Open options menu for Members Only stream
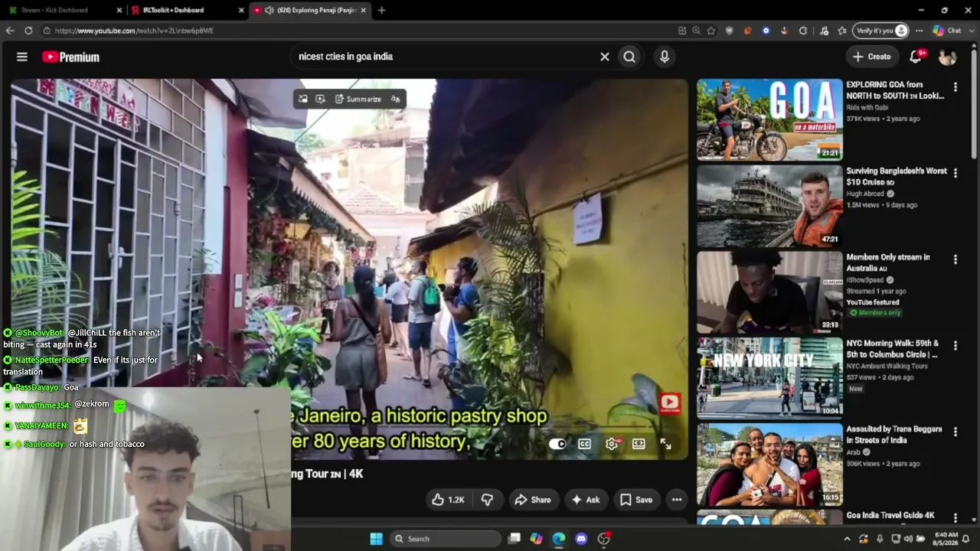The height and width of the screenshot is (551, 980). pos(955,260)
